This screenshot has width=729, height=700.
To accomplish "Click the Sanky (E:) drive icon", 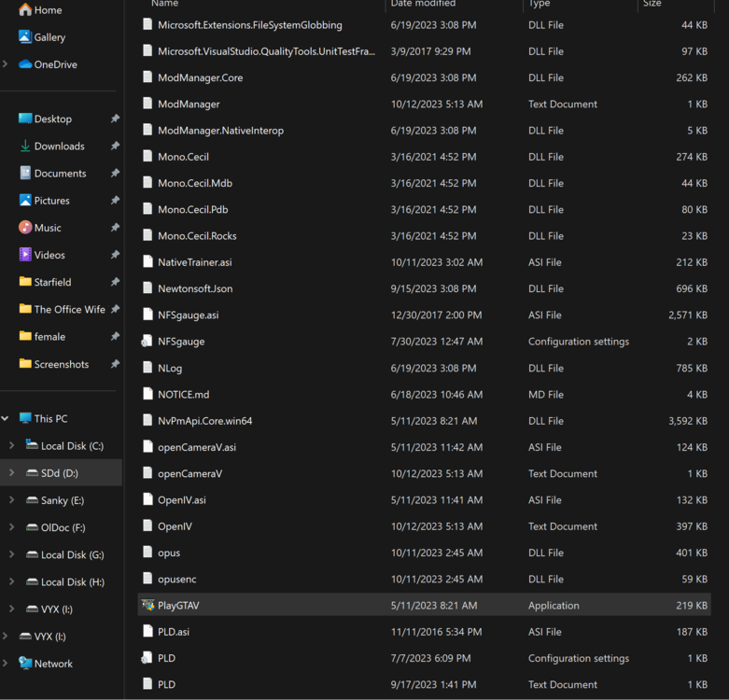I will pos(32,500).
